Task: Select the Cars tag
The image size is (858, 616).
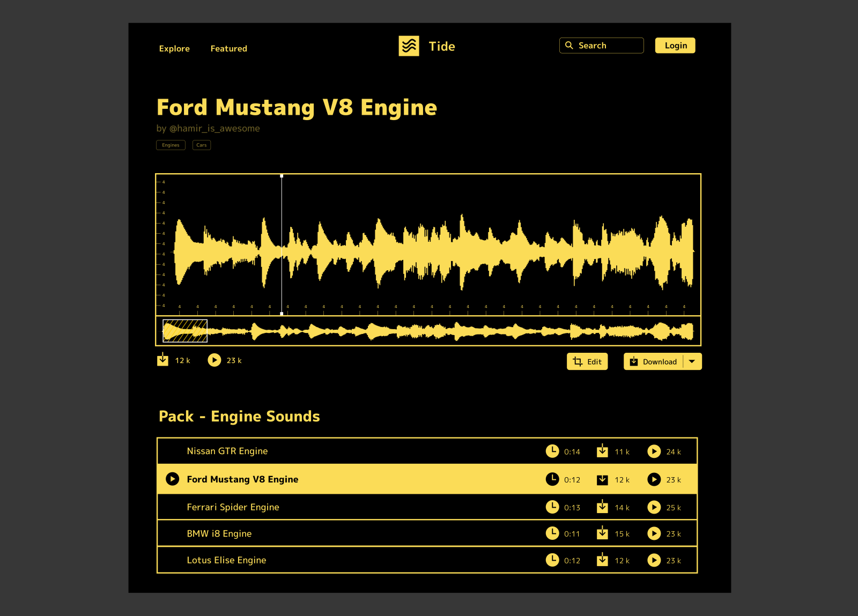Action: pos(202,145)
